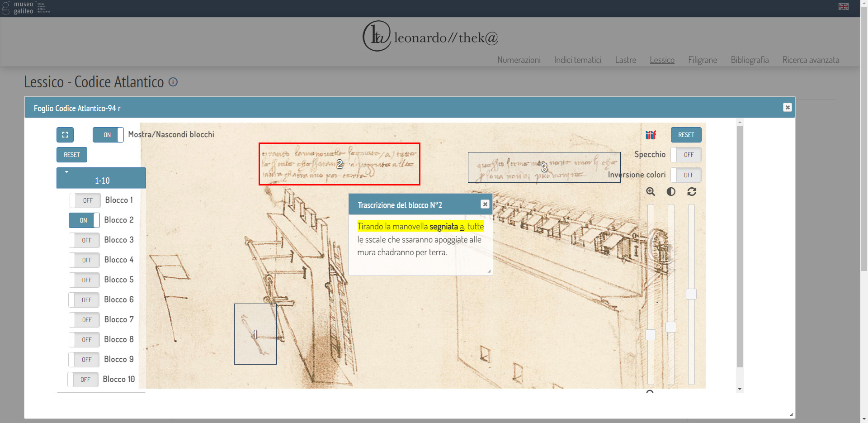Enable the Specchio mirror toggle
This screenshot has width=868, height=423.
pos(686,155)
